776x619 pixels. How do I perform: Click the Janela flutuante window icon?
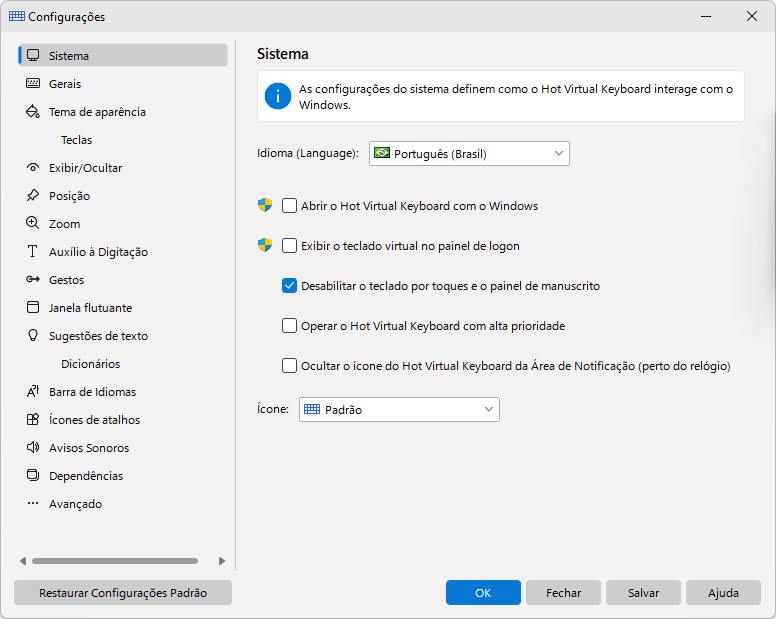tap(33, 307)
